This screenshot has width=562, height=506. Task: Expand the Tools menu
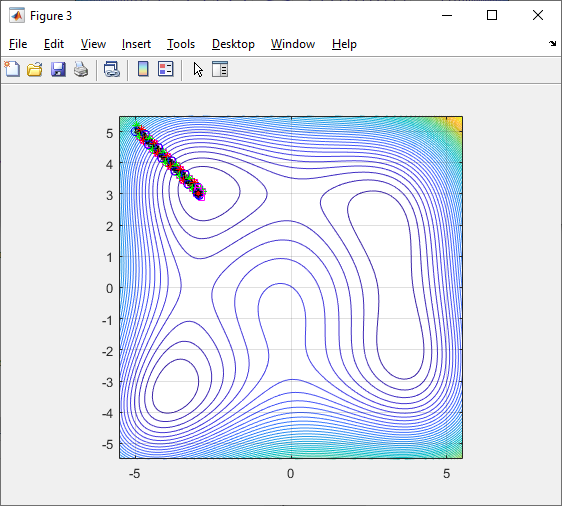click(x=181, y=44)
